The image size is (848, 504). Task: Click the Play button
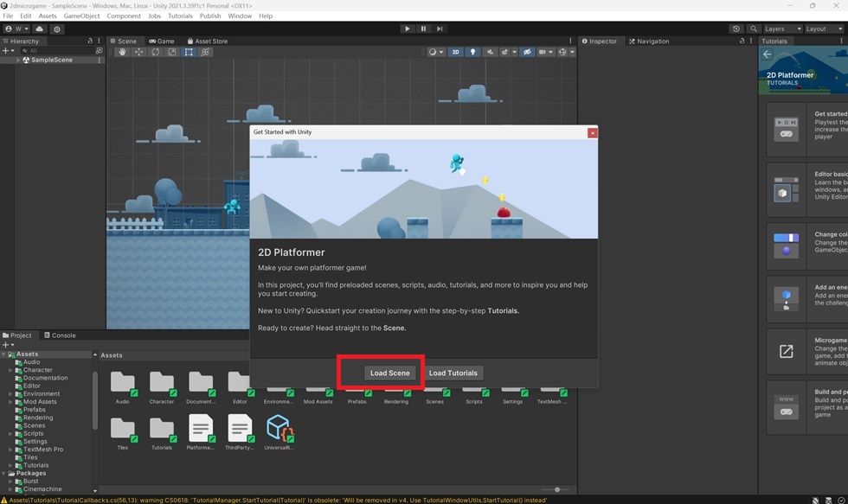tap(408, 29)
